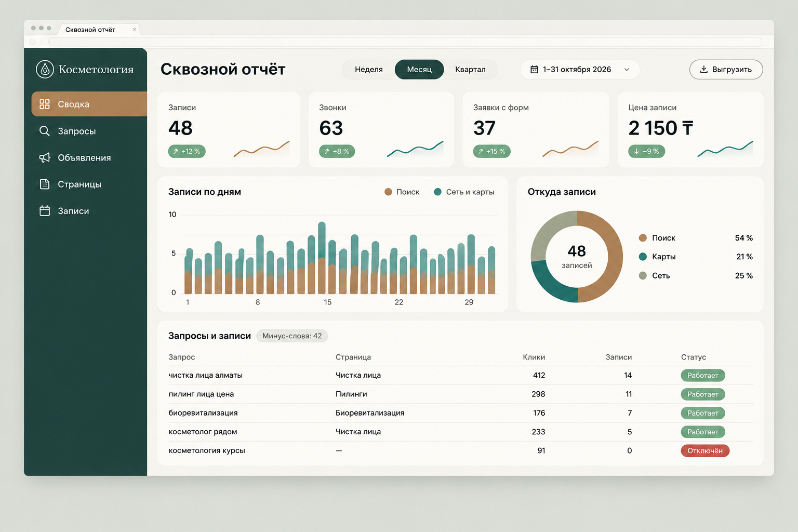Click the Страницы document icon
Screen dimensions: 798x532
pos(45,184)
